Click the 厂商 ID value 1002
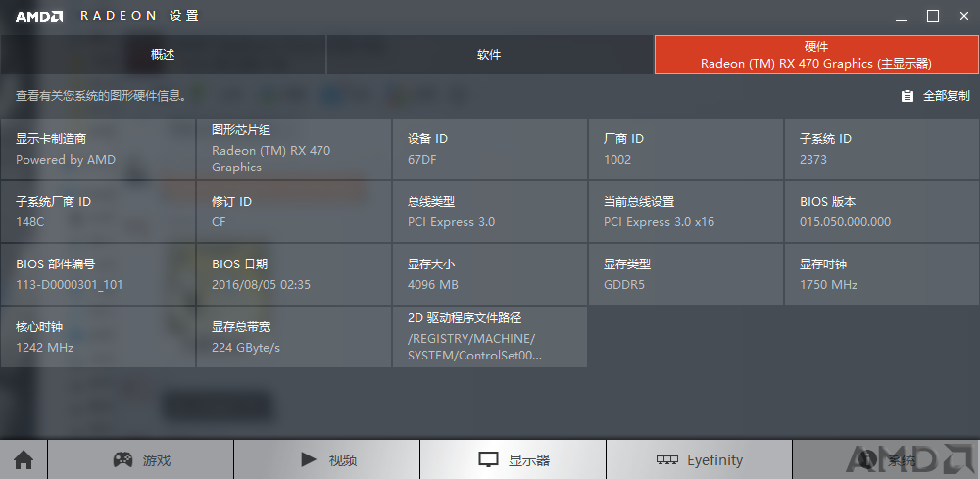Image resolution: width=980 pixels, height=479 pixels. coord(617,160)
